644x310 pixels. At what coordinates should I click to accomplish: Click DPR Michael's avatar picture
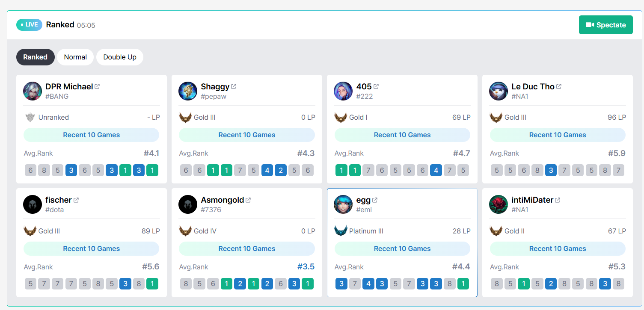pos(33,91)
